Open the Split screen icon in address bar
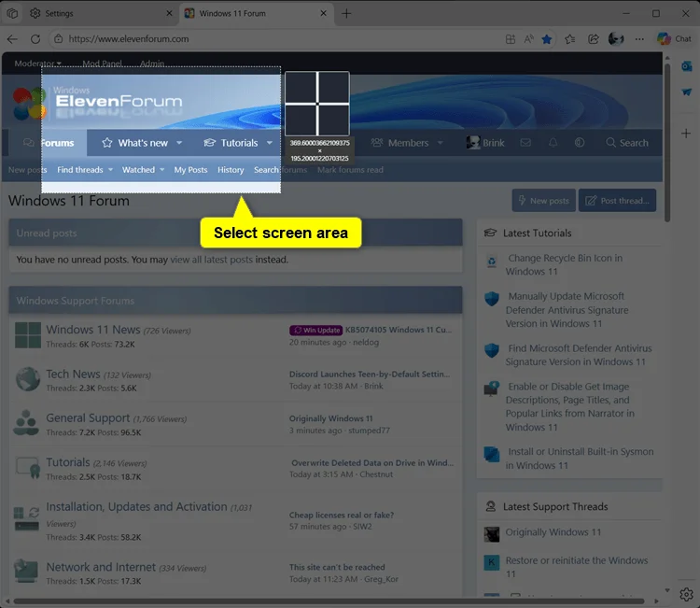 [511, 39]
